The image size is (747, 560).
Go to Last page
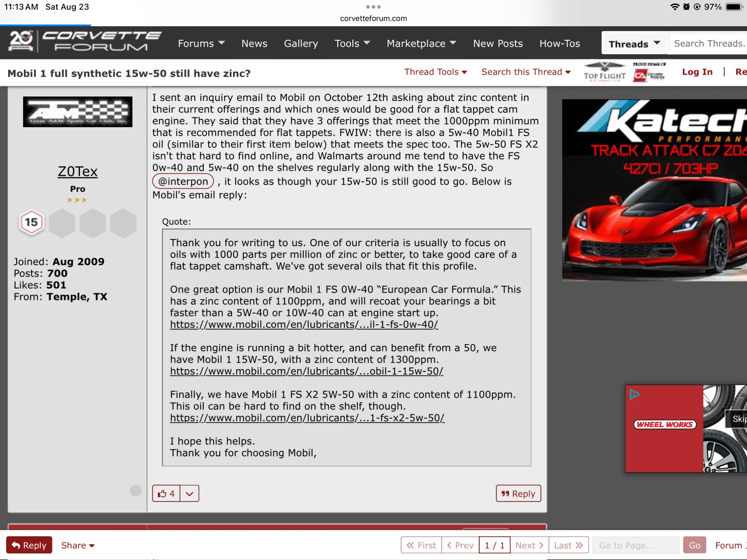click(569, 545)
